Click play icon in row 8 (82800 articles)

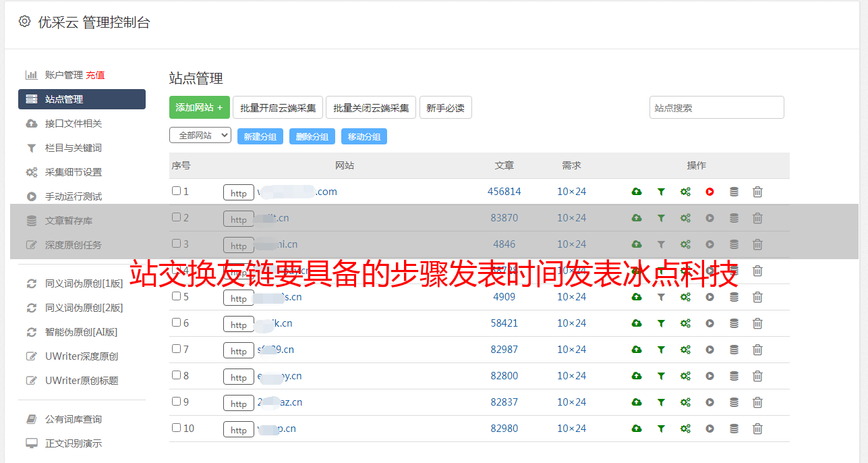pyautogui.click(x=710, y=376)
